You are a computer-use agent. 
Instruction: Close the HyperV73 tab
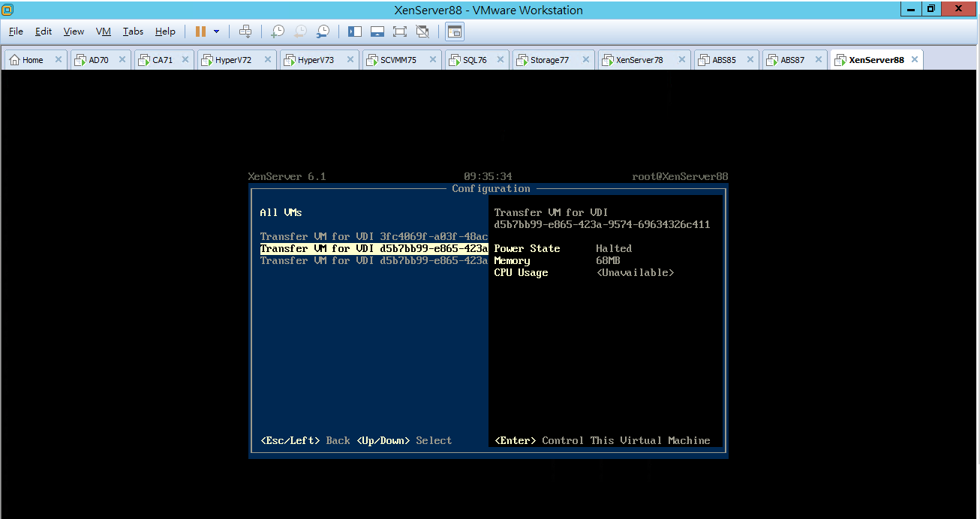(x=350, y=60)
